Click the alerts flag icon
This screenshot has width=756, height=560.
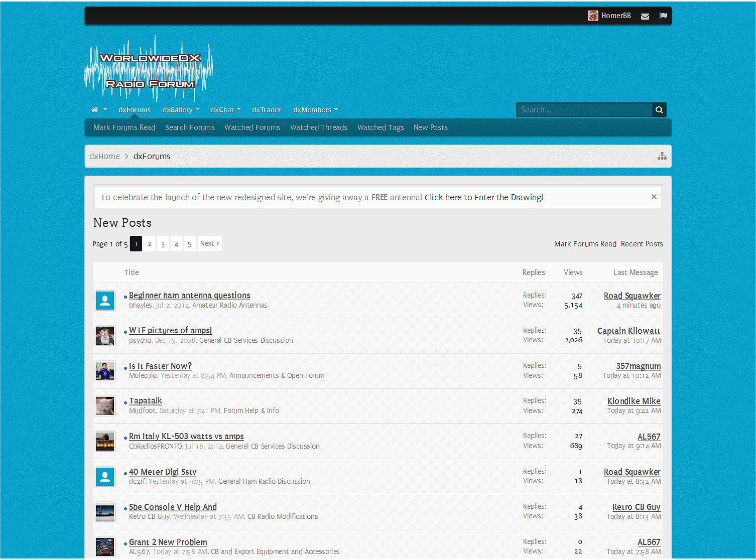663,16
